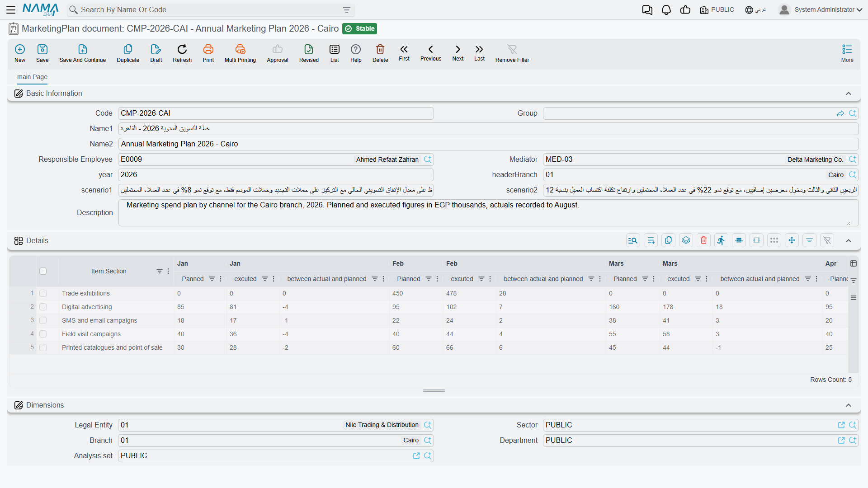The image size is (868, 488).
Task: Switch the interface language to Arabic
Action: coord(756,9)
